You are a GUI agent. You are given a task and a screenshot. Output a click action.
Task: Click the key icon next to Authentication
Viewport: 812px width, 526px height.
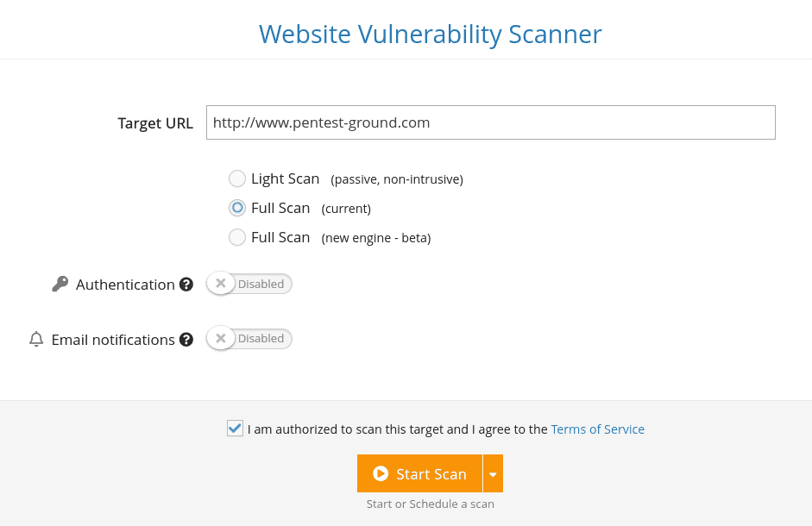(60, 284)
